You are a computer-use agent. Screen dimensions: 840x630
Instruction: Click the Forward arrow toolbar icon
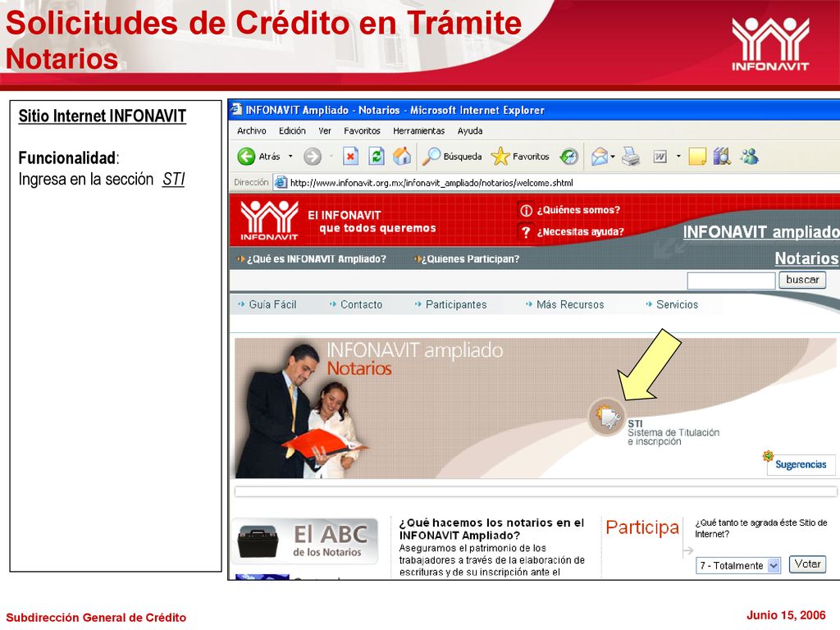pyautogui.click(x=313, y=157)
